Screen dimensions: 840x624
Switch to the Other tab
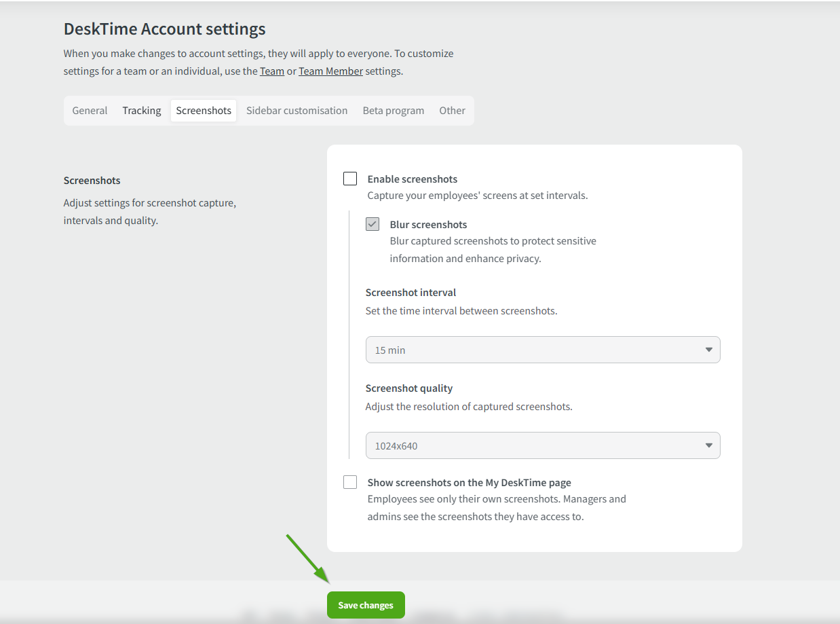(452, 111)
